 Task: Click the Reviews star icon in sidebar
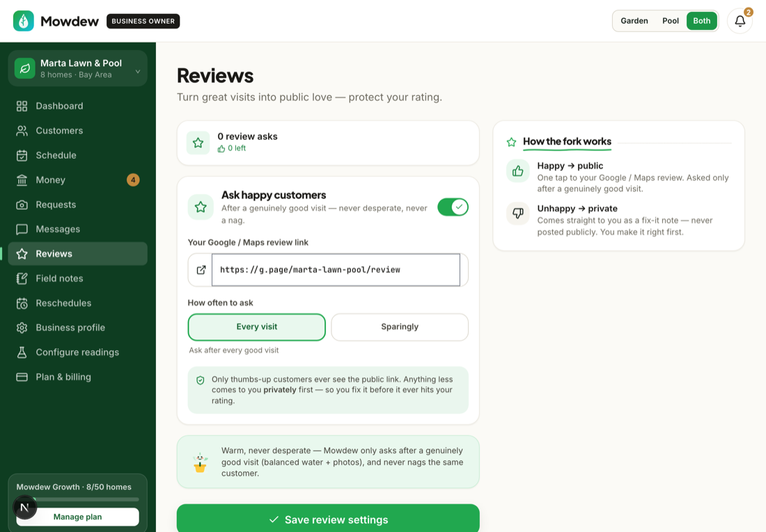(x=22, y=254)
